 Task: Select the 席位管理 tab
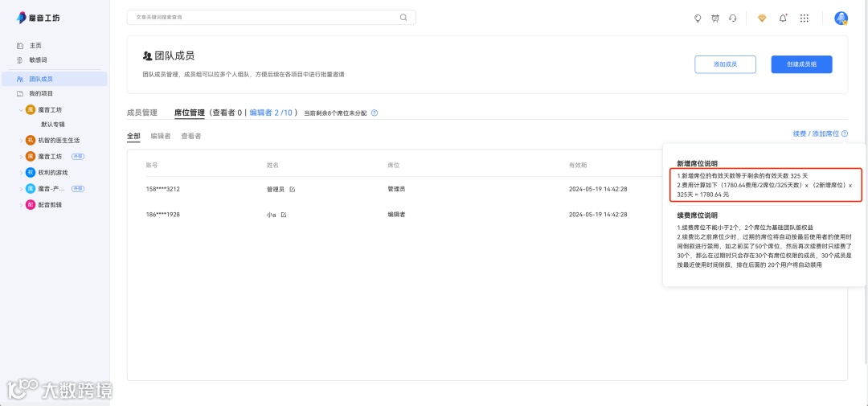pyautogui.click(x=190, y=113)
